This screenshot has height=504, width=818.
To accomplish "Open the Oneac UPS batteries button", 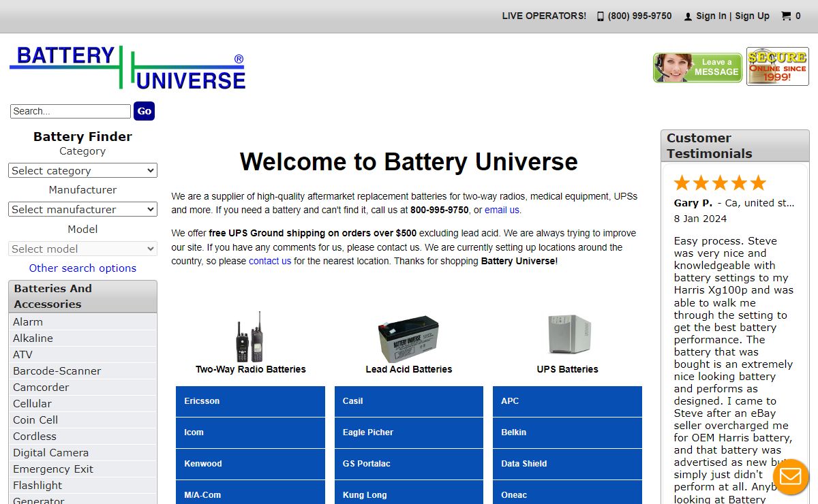I will click(x=567, y=493).
